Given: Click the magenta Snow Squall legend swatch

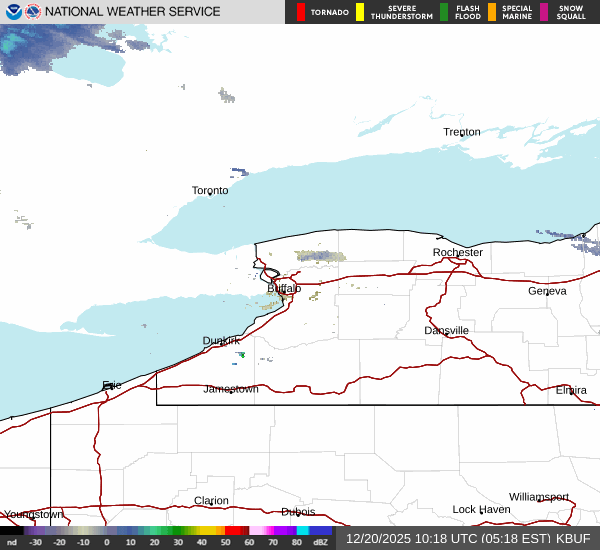Looking at the screenshot, I should [x=544, y=12].
